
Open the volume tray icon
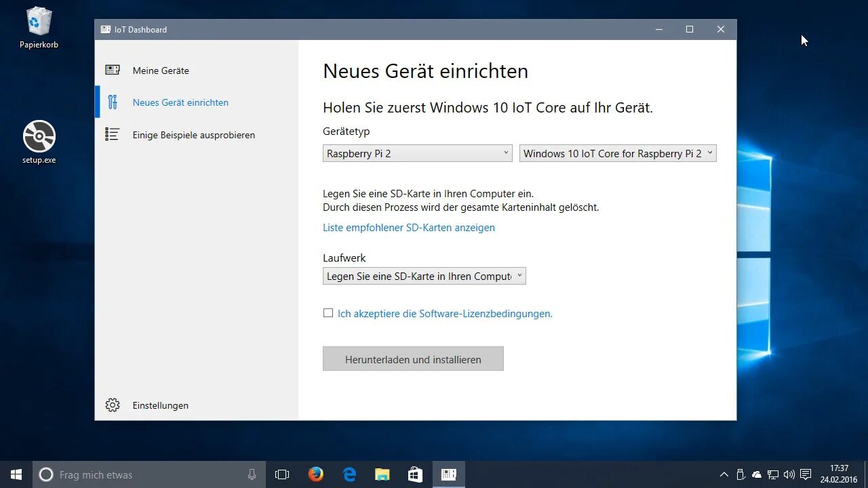[789, 474]
